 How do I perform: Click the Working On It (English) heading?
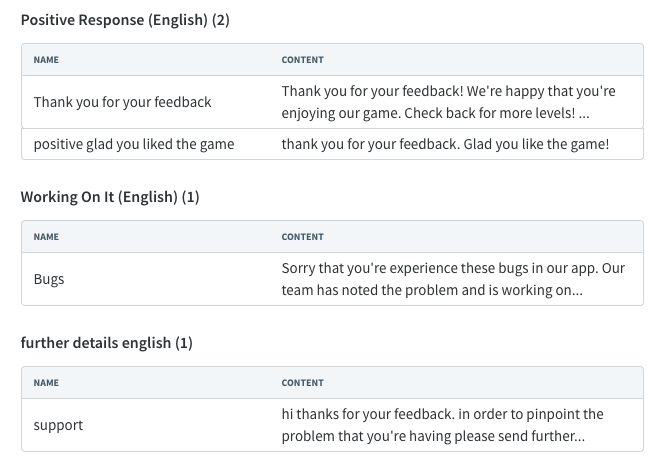coord(110,197)
